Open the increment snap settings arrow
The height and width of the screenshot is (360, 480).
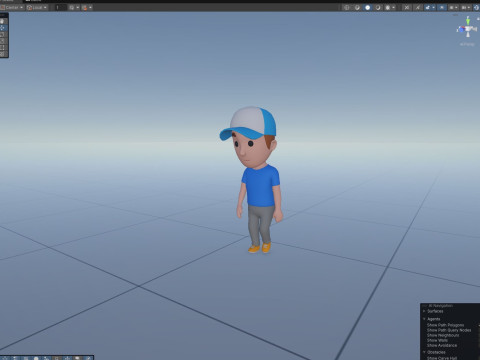click(x=90, y=7)
